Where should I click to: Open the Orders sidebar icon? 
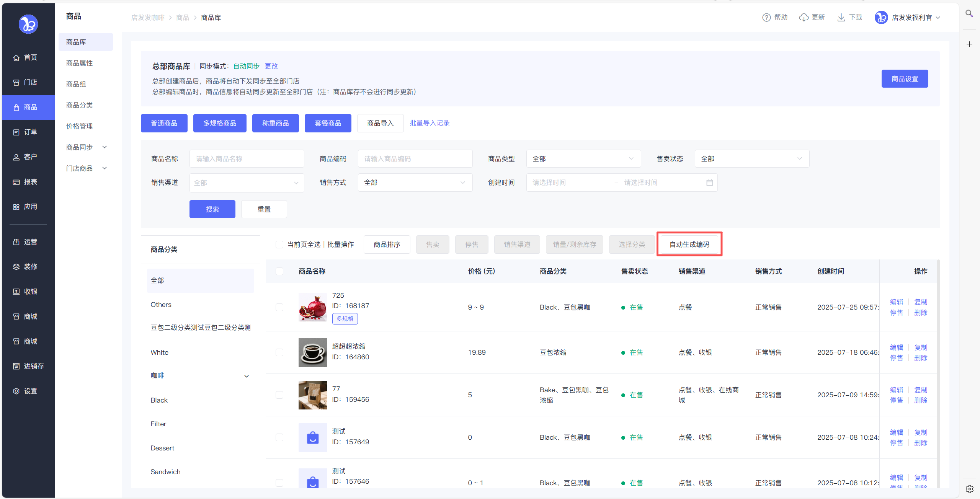[x=16, y=132]
